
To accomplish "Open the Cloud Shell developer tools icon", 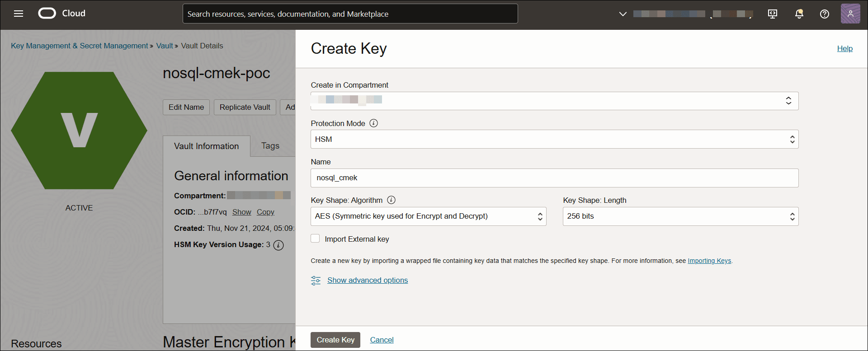I will (773, 14).
